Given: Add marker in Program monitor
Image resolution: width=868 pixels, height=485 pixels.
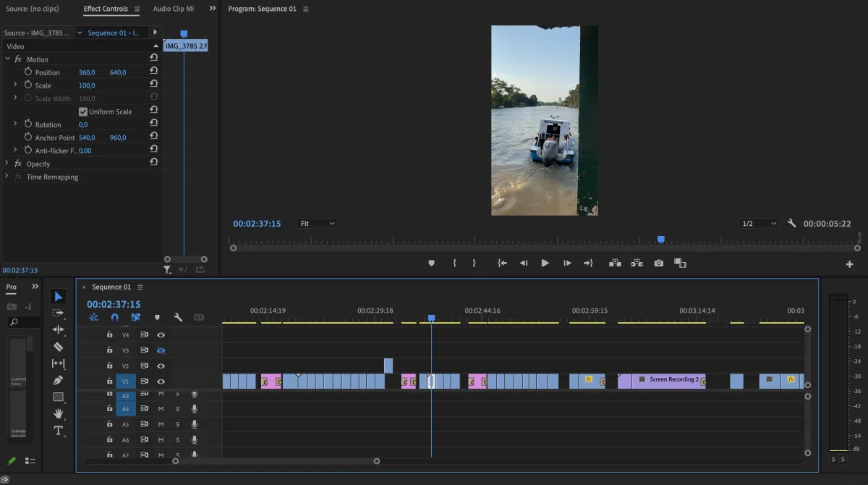Looking at the screenshot, I should pyautogui.click(x=432, y=263).
